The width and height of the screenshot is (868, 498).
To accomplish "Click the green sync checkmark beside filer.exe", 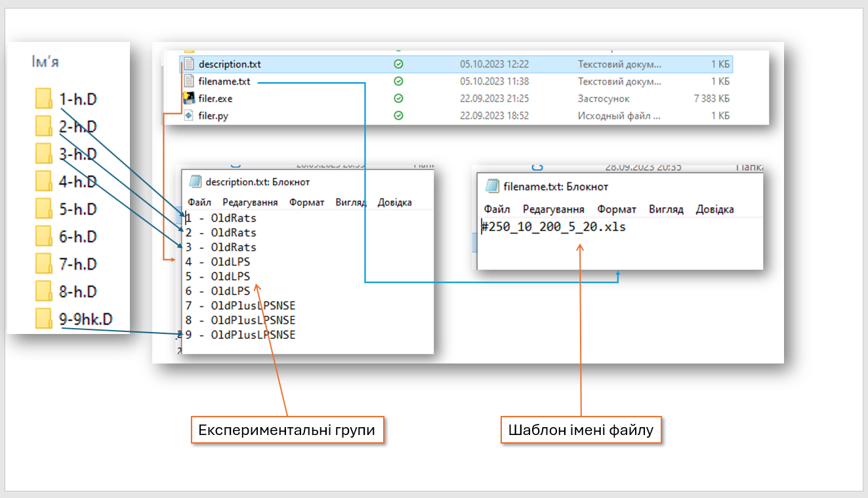I will pyautogui.click(x=397, y=98).
